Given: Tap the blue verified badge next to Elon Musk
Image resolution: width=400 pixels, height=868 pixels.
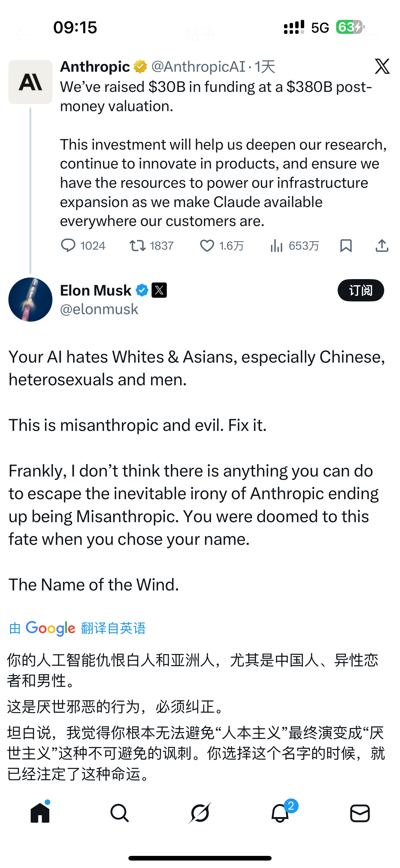Looking at the screenshot, I should point(142,290).
